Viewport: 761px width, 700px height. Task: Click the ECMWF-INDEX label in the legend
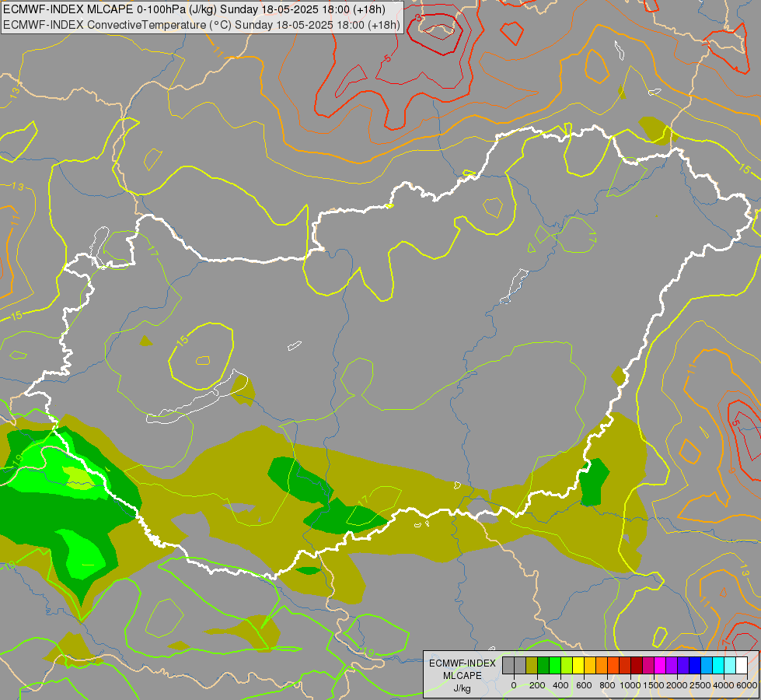463,663
